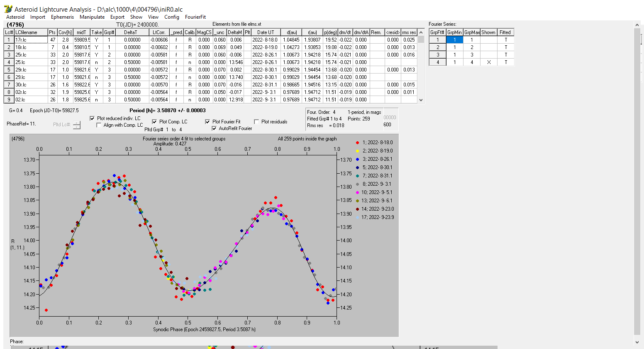
Task: Click Take cell Y of row 1
Action: [x=96, y=40]
